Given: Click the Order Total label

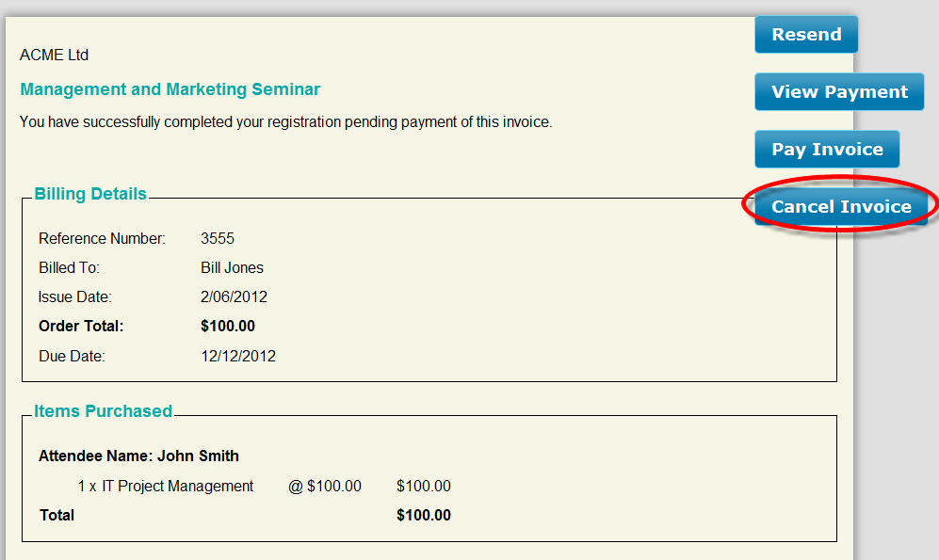Looking at the screenshot, I should point(81,326).
